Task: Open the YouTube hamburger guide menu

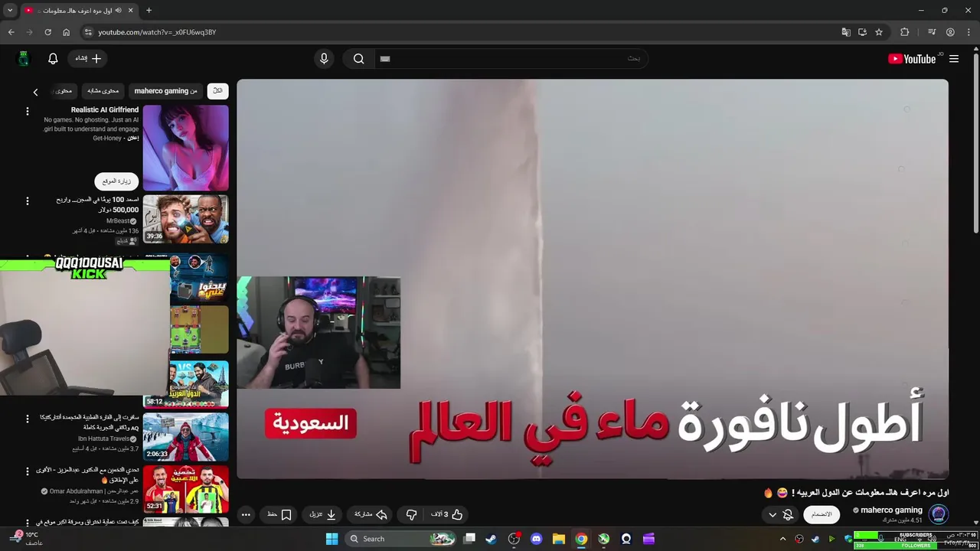Action: tap(954, 59)
